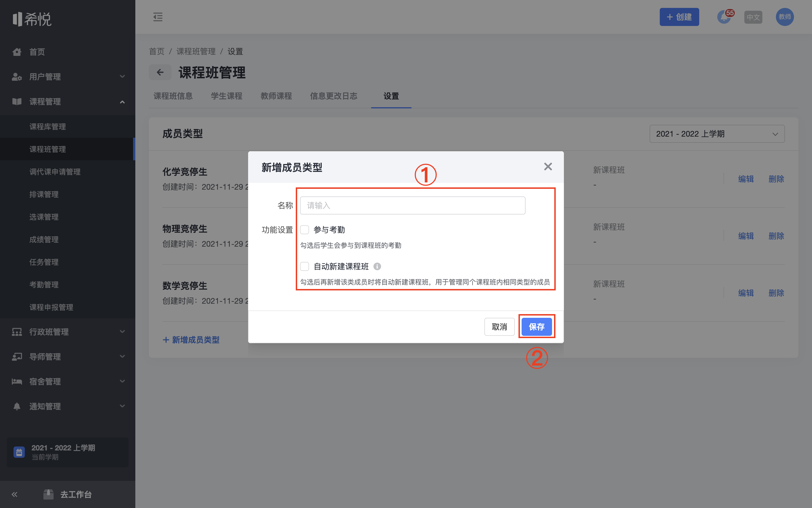The height and width of the screenshot is (508, 812).
Task: Check the 自动新建课程班 checkbox
Action: tap(304, 266)
